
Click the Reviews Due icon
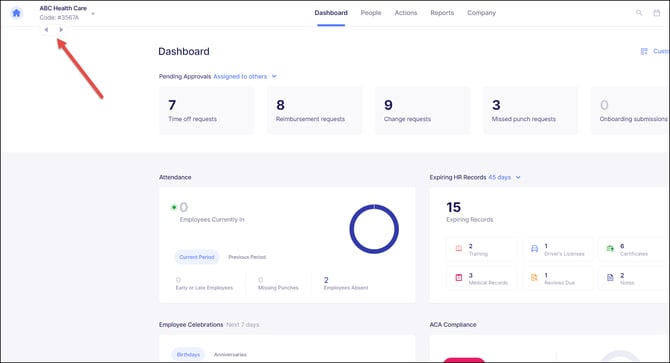pyautogui.click(x=534, y=278)
